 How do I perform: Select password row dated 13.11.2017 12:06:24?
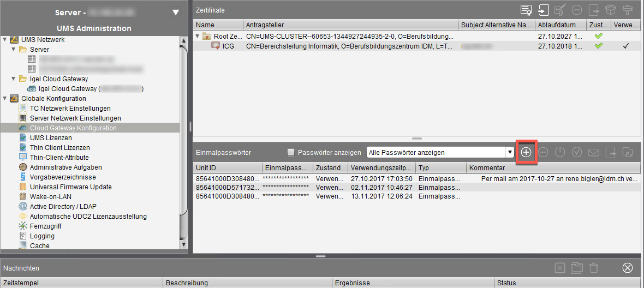tap(416, 196)
